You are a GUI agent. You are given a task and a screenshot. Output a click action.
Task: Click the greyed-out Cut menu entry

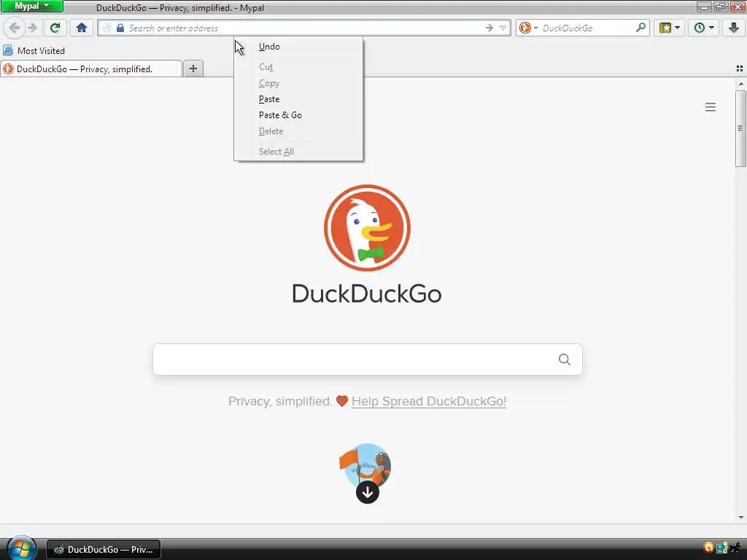pyautogui.click(x=298, y=67)
